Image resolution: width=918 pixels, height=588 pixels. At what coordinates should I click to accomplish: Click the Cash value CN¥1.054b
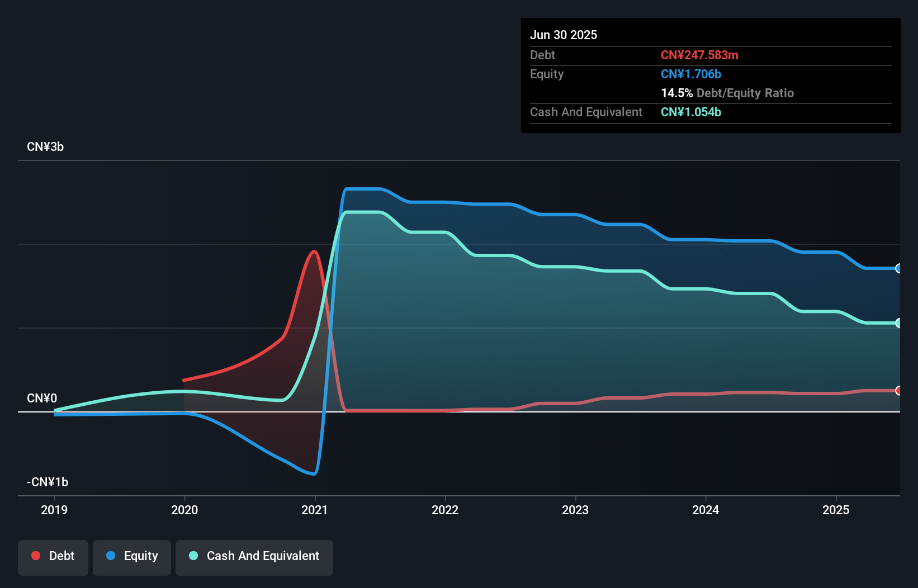691,112
